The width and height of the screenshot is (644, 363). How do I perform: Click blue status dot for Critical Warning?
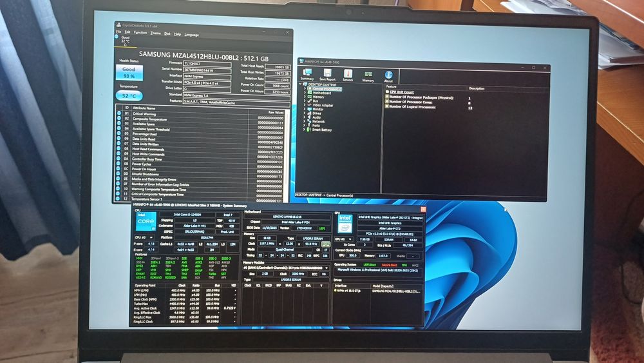point(118,113)
